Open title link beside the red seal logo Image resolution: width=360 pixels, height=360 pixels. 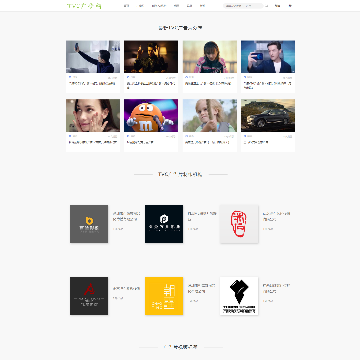point(276,216)
